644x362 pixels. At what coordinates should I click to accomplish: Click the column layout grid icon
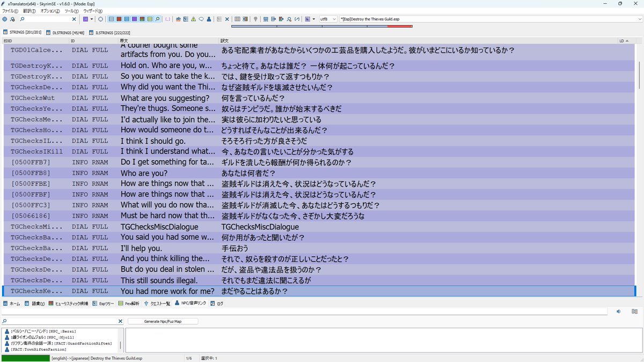(x=237, y=19)
